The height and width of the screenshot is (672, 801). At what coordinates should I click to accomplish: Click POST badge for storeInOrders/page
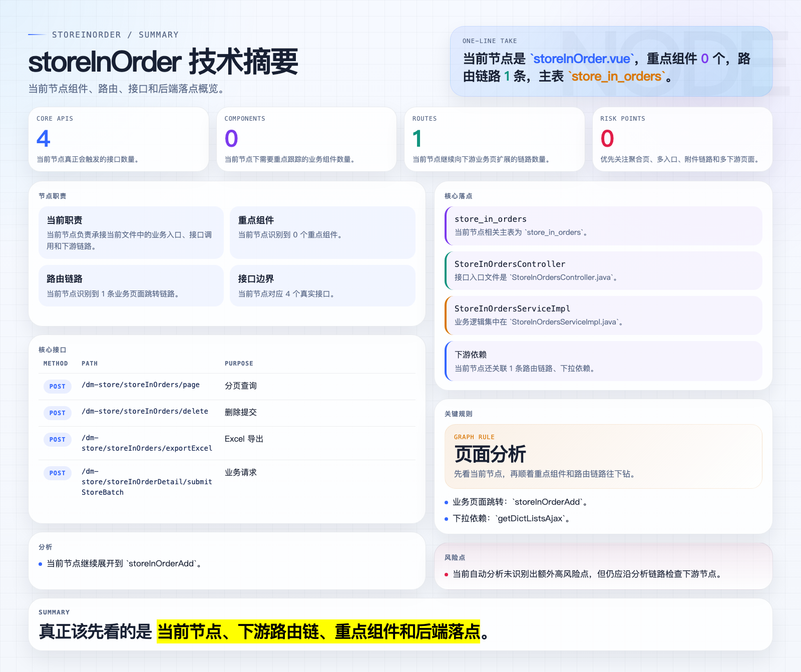click(58, 387)
